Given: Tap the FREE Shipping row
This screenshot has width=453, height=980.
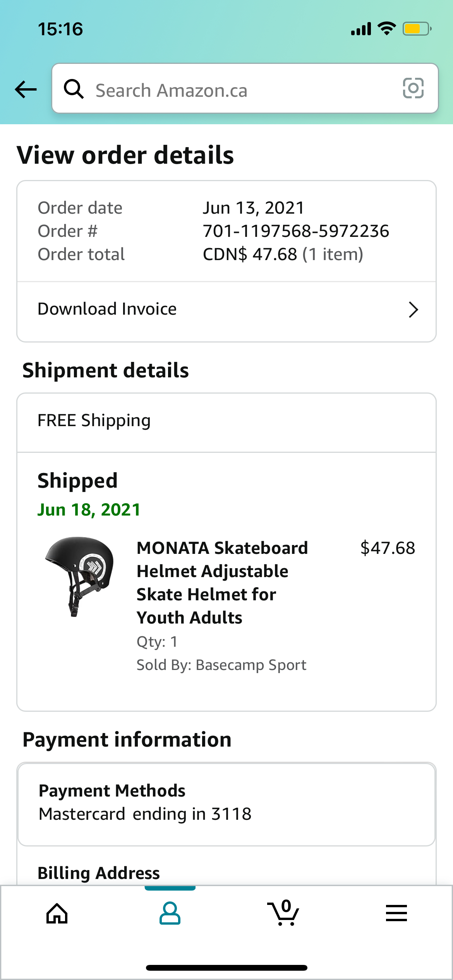Looking at the screenshot, I should tap(226, 423).
